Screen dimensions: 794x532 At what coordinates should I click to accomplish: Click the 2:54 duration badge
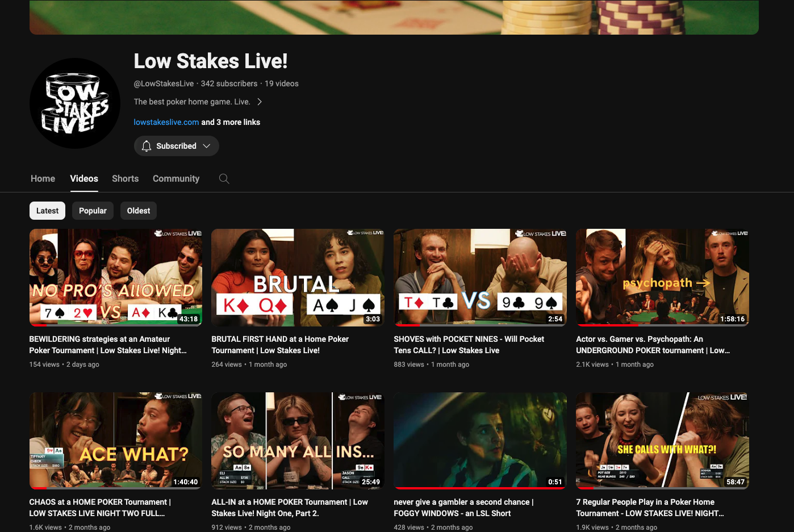tap(555, 319)
